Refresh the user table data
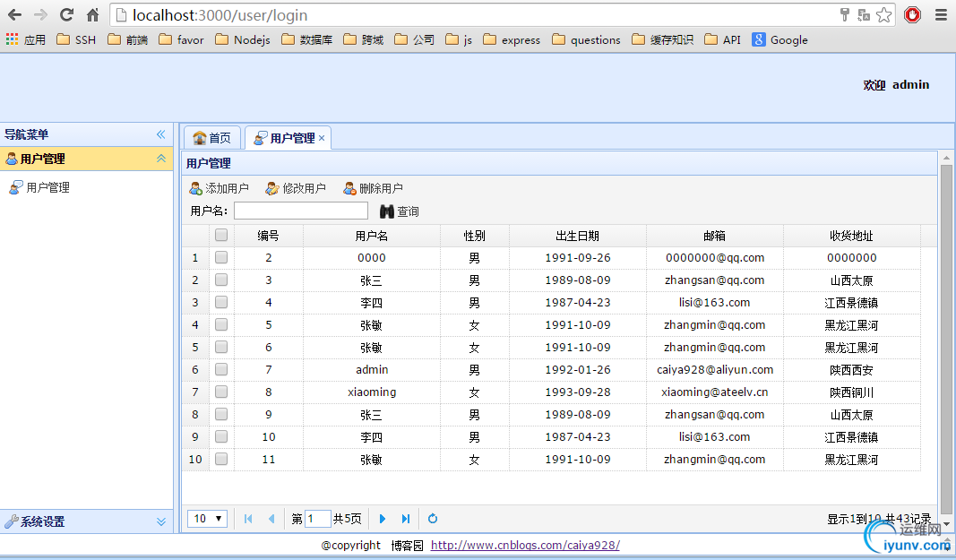 tap(433, 519)
